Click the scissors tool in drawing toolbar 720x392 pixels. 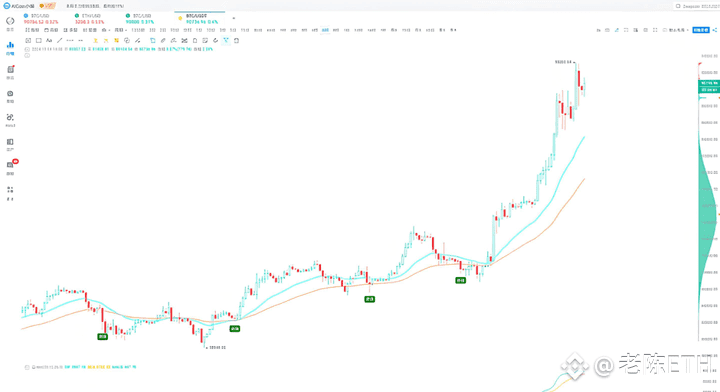[x=184, y=40]
